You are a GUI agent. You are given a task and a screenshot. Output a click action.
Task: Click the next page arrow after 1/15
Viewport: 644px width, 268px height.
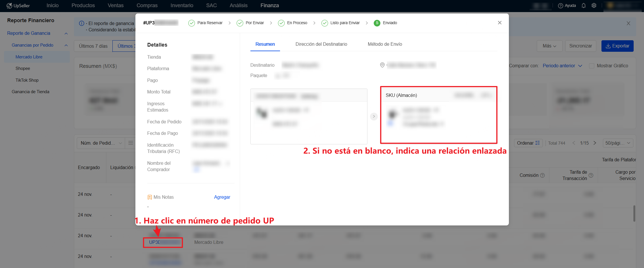(x=595, y=143)
